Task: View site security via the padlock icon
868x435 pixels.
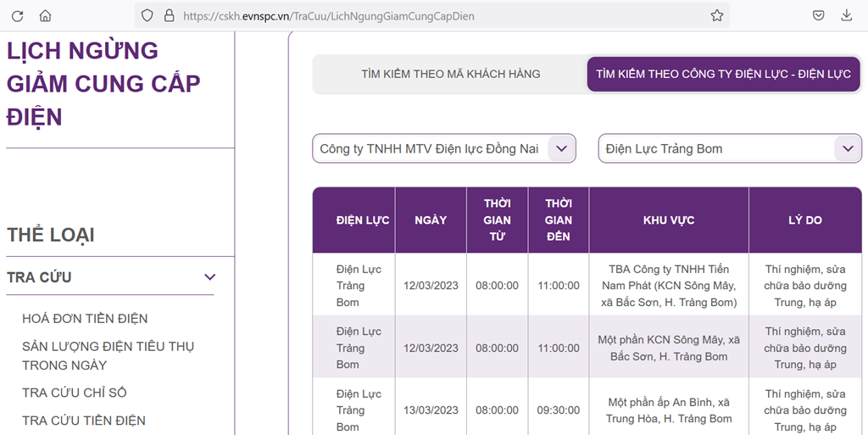Action: (x=170, y=15)
